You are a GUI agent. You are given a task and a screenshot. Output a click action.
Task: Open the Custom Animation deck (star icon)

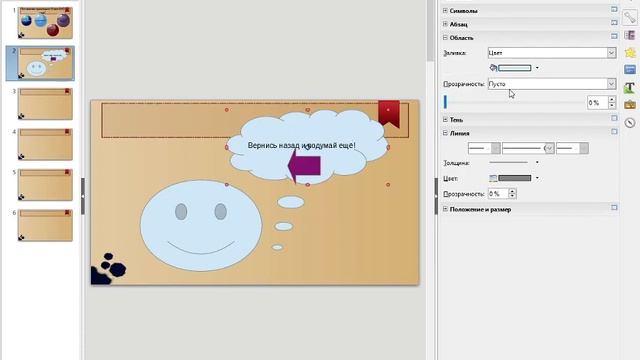tap(630, 53)
